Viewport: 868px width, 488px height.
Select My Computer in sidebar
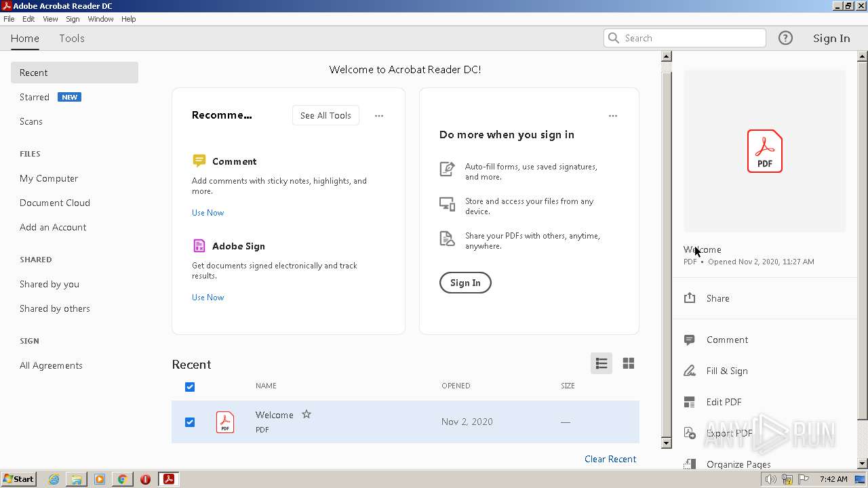(x=49, y=178)
